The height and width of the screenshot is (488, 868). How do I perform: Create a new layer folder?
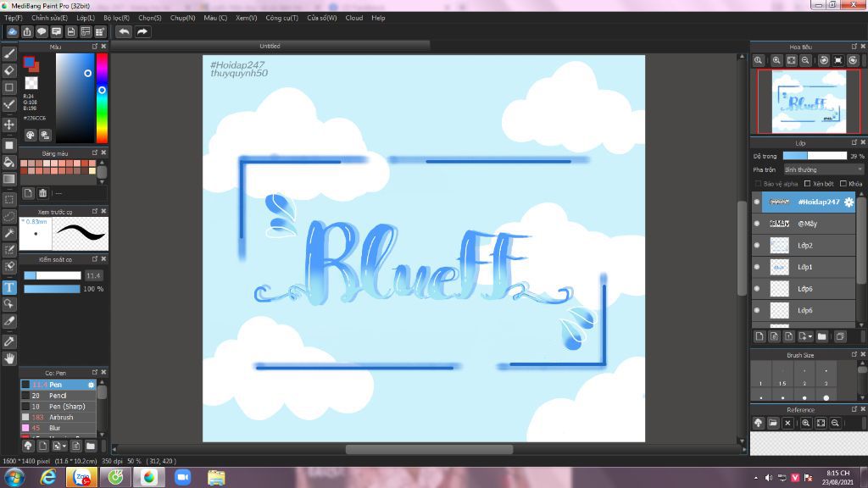[x=822, y=336]
